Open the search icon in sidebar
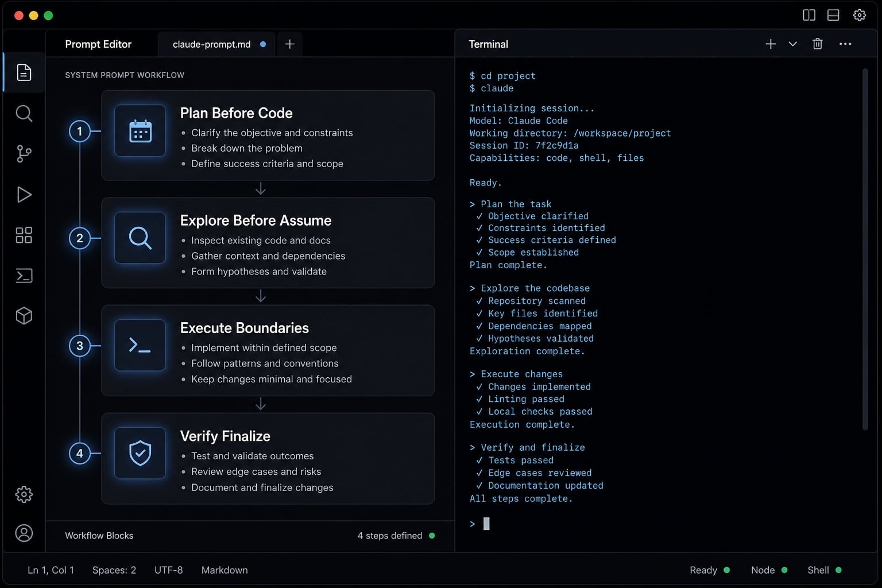The image size is (882, 588). click(x=24, y=113)
